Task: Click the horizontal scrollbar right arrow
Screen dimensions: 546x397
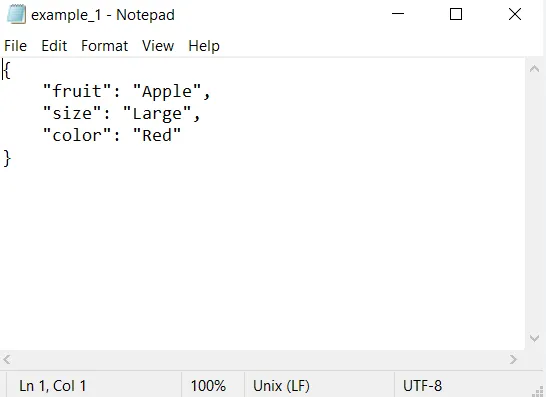Action: [x=513, y=359]
